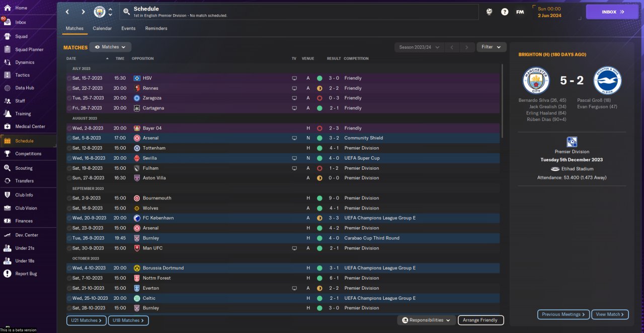Click the FM logo icon
The width and height of the screenshot is (644, 333).
point(520,12)
